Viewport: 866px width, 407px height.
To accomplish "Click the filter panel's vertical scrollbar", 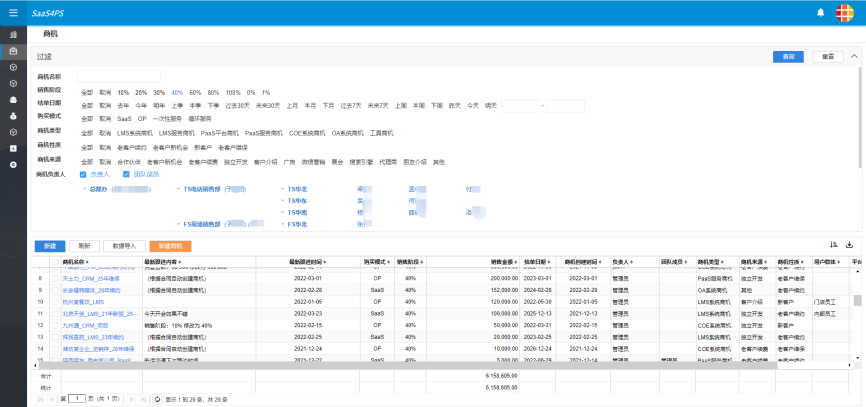I will (860, 116).
